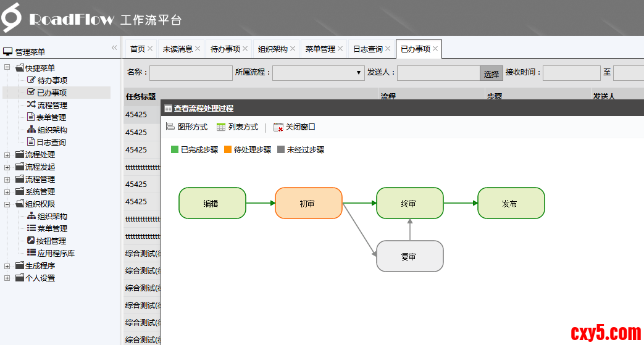
Task: Focus the 发送人 input field
Action: tap(438, 73)
